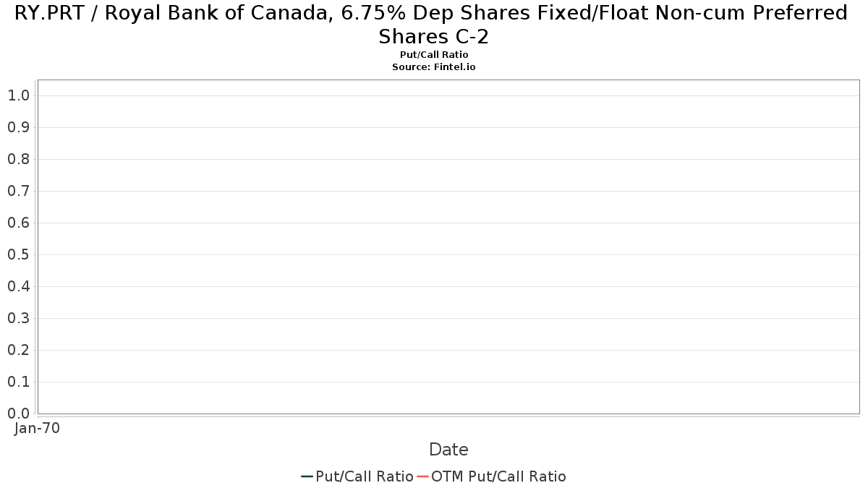Click the 0.0 y-axis tick label
868x488 pixels.
(18, 414)
